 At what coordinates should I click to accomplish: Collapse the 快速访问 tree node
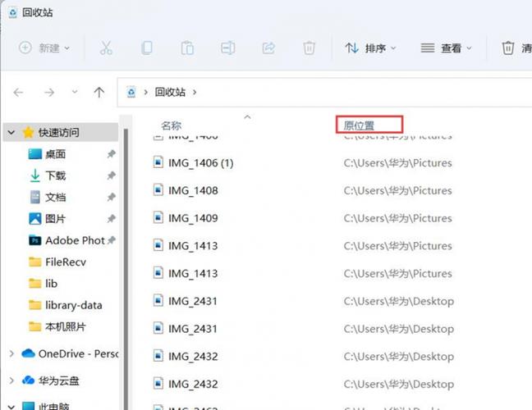11,133
